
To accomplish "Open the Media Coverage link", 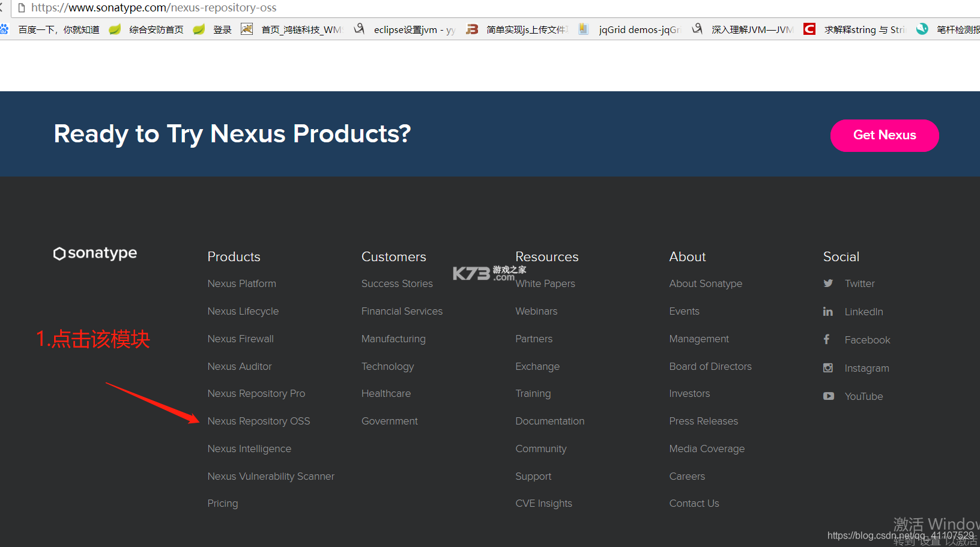I will tap(707, 449).
